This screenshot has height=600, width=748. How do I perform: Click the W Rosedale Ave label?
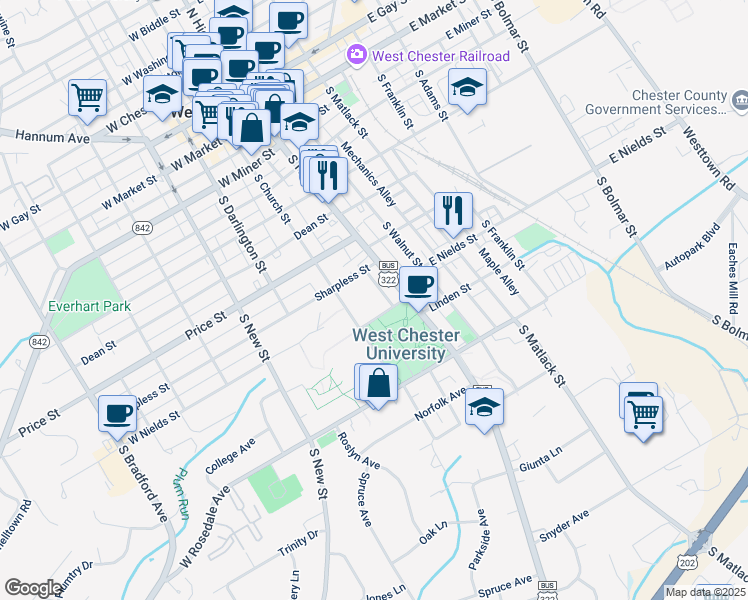pos(206,527)
